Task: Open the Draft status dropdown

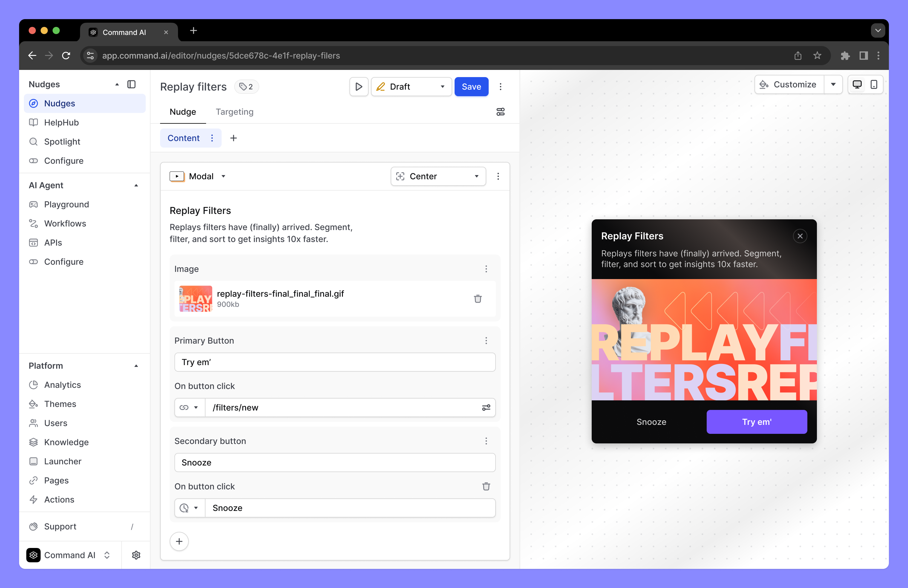Action: [411, 87]
